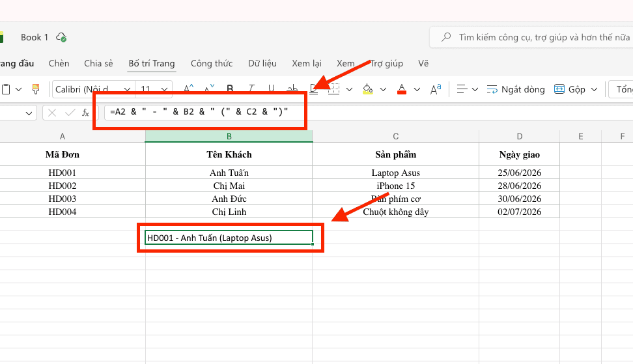Apply the yellow fill color bucket
This screenshot has height=364, width=633.
click(367, 89)
